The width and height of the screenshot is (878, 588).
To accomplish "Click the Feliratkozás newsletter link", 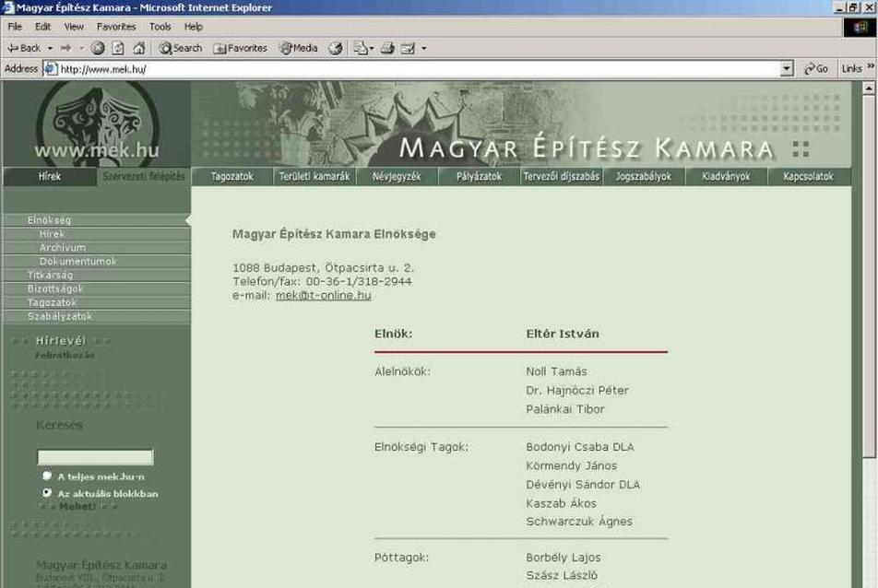I will click(65, 356).
